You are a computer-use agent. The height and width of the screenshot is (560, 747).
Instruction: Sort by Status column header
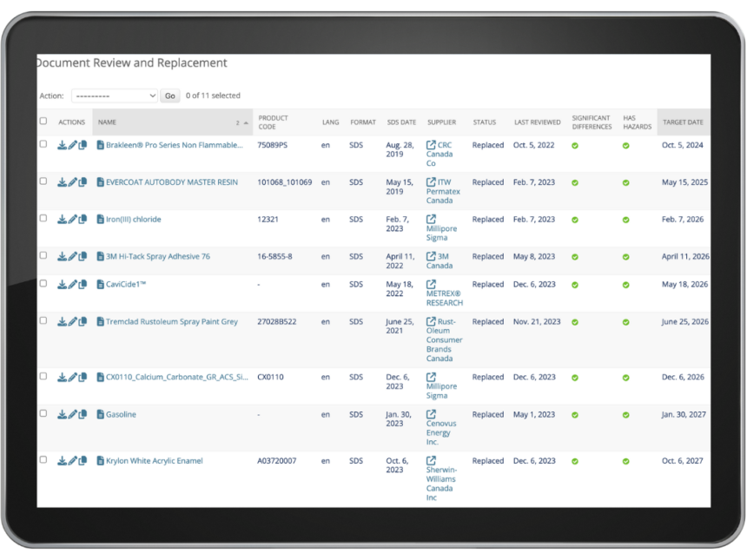click(x=484, y=122)
